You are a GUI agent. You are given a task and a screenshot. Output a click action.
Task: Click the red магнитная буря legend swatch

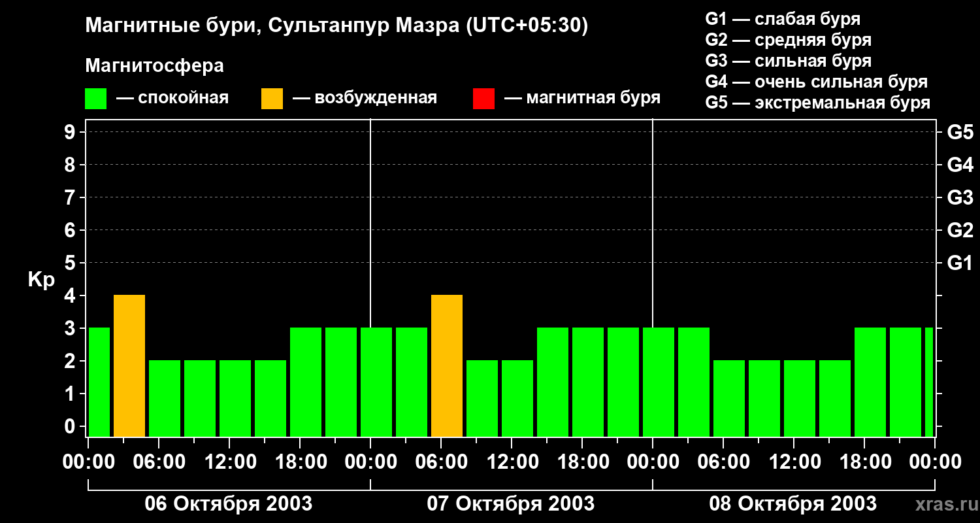483,99
